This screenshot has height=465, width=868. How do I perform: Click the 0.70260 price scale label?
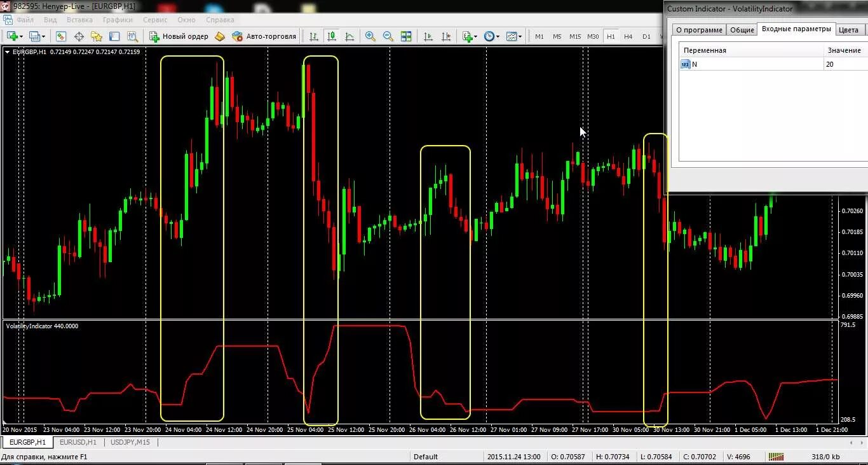851,211
